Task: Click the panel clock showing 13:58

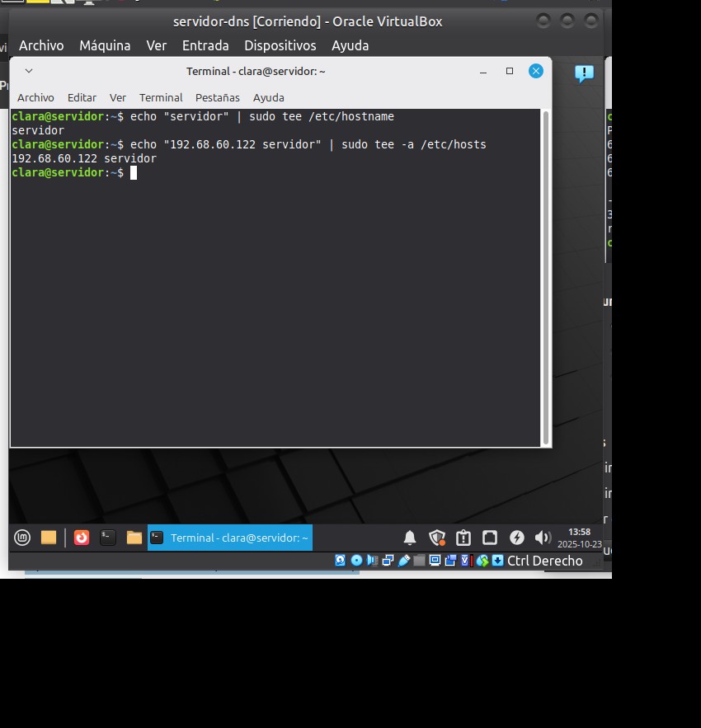Action: 579,538
